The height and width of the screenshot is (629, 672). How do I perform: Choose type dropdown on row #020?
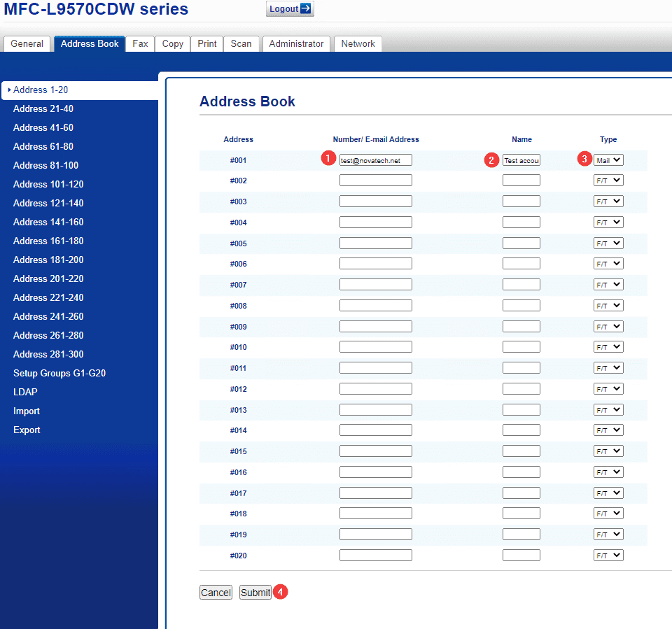click(x=608, y=556)
